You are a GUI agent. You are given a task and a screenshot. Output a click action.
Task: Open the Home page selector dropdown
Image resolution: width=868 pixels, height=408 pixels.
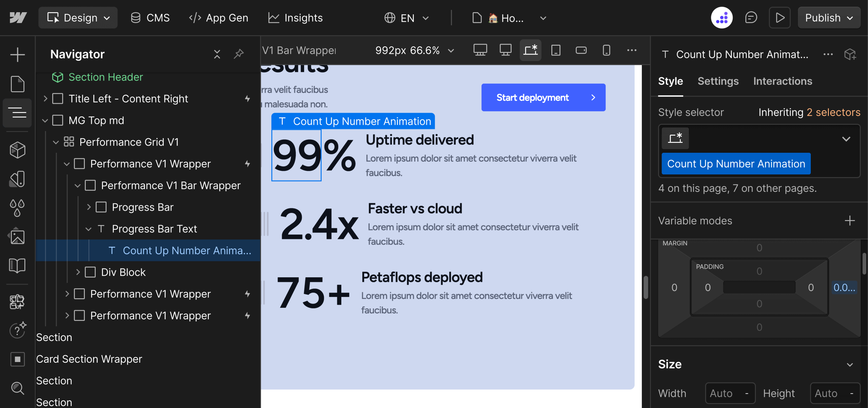(509, 17)
